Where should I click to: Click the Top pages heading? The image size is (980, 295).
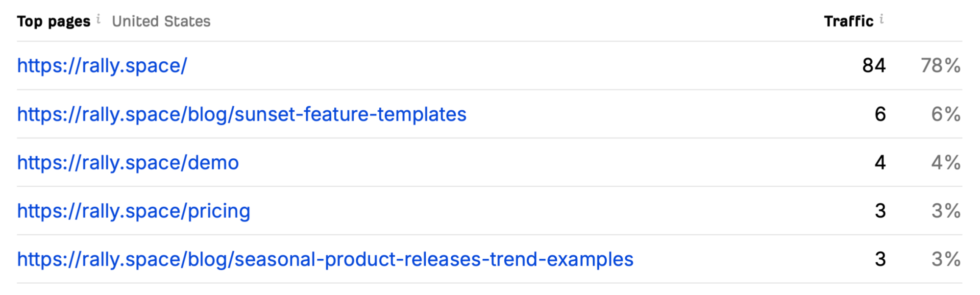(54, 22)
